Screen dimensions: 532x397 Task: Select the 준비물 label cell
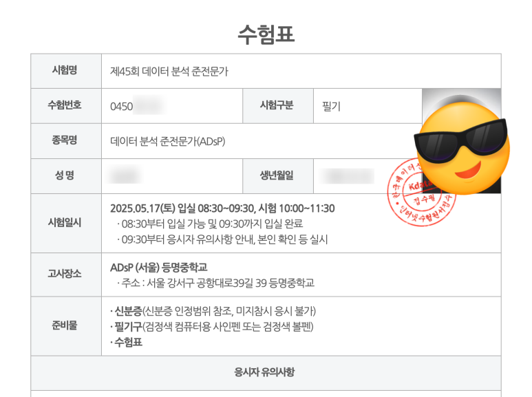coord(66,326)
